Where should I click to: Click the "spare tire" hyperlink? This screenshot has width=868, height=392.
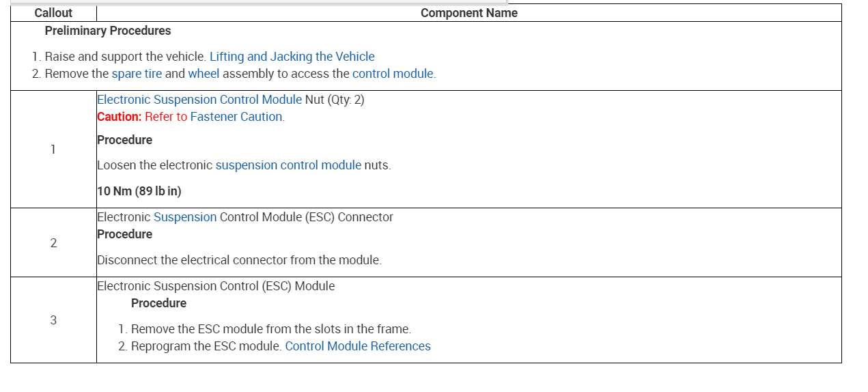click(137, 74)
